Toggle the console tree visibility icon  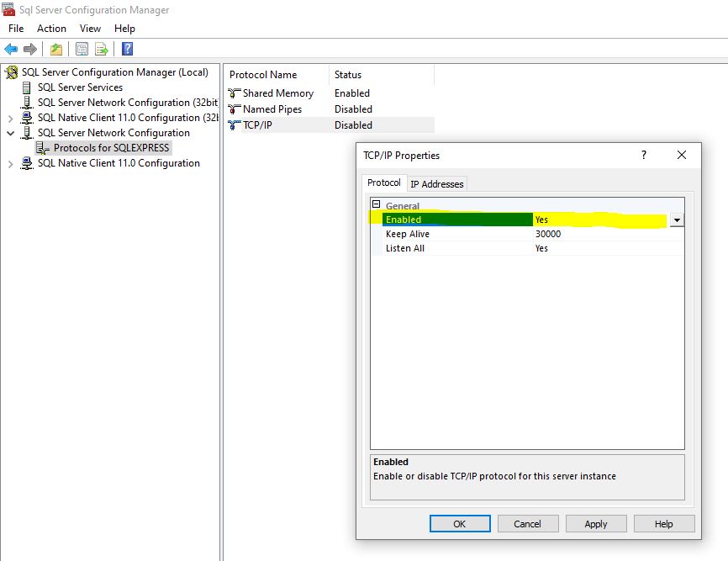click(x=55, y=48)
